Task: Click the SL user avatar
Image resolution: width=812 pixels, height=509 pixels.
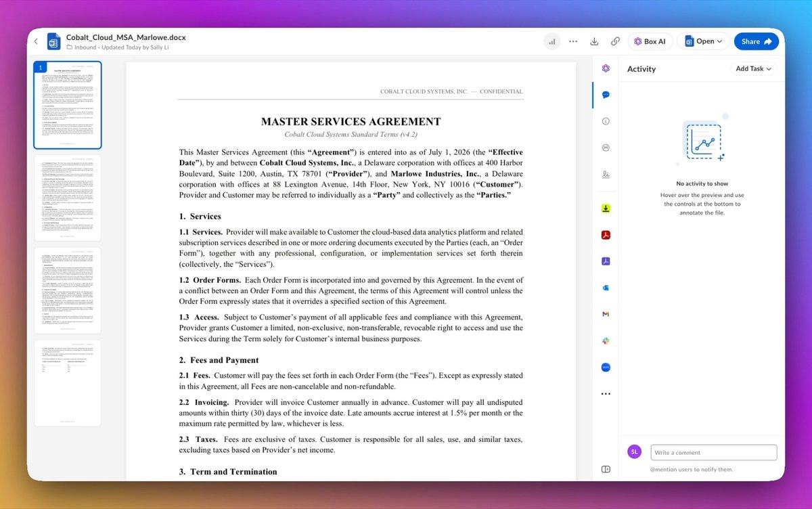Action: point(634,451)
